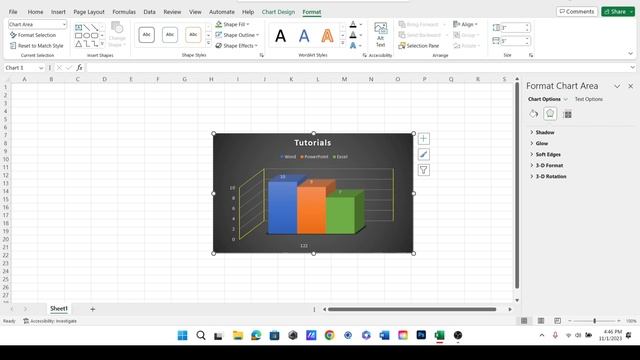Apply the first Abc shape style
Screen dimensions: 640x360
pyautogui.click(x=147, y=35)
